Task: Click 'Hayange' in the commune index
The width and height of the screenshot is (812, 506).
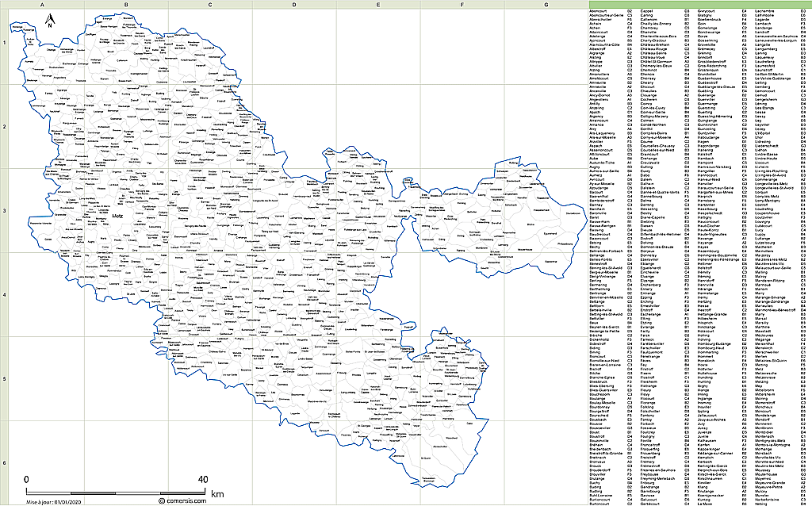Action: point(705,243)
